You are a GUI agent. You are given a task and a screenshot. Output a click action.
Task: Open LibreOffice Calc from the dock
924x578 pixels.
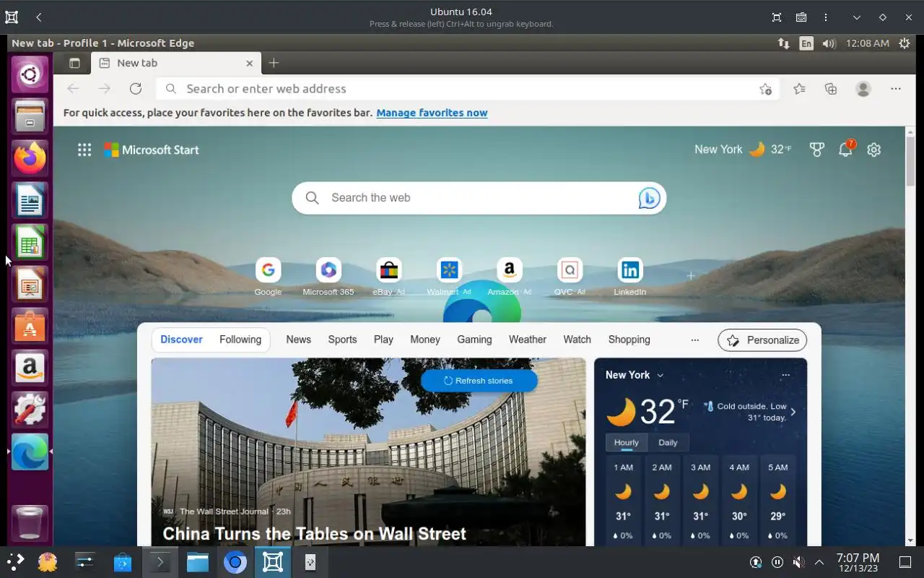30,242
